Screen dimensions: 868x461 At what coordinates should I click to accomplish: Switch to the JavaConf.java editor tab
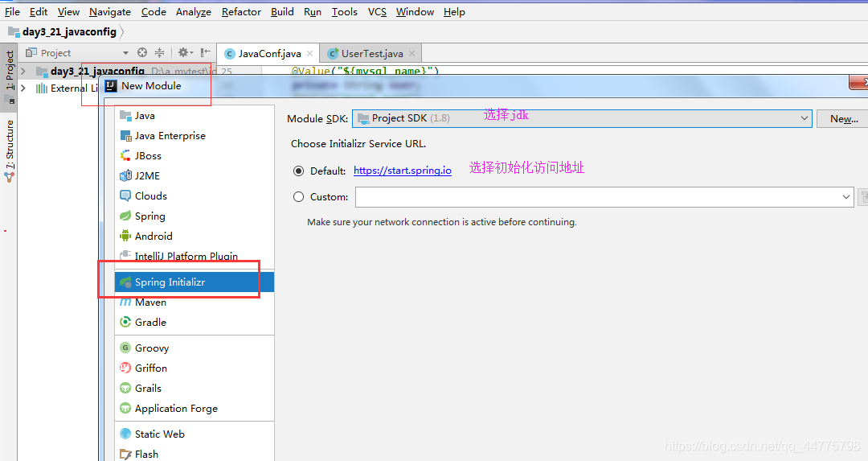(269, 54)
